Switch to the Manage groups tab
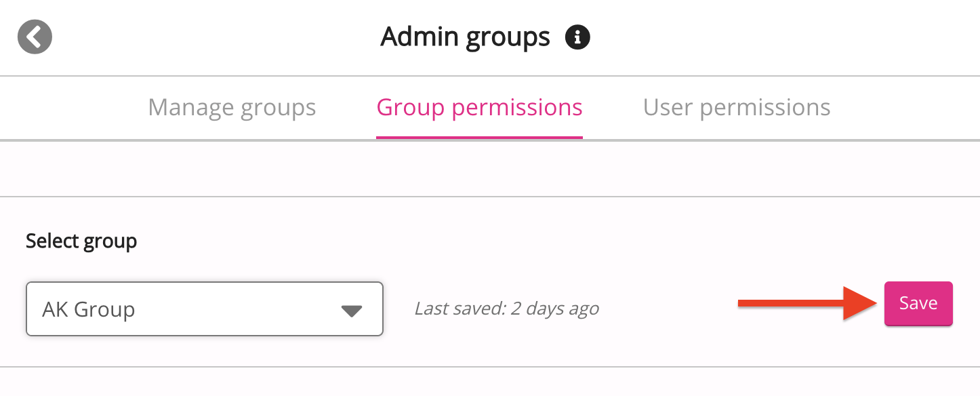The width and height of the screenshot is (980, 396). pos(232,107)
